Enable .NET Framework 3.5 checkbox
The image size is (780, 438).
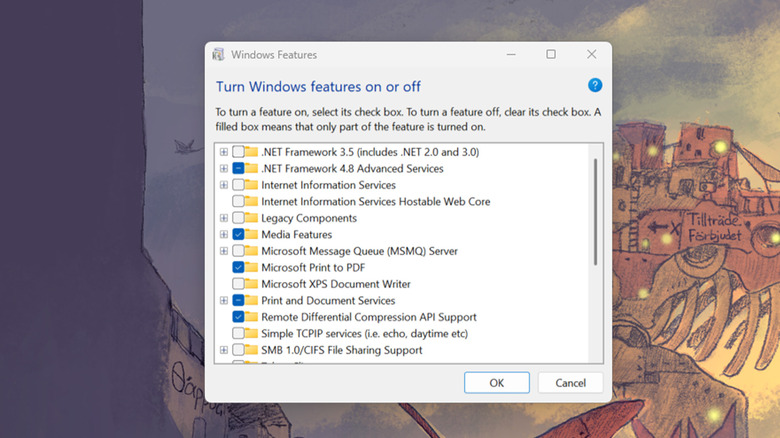click(x=238, y=152)
